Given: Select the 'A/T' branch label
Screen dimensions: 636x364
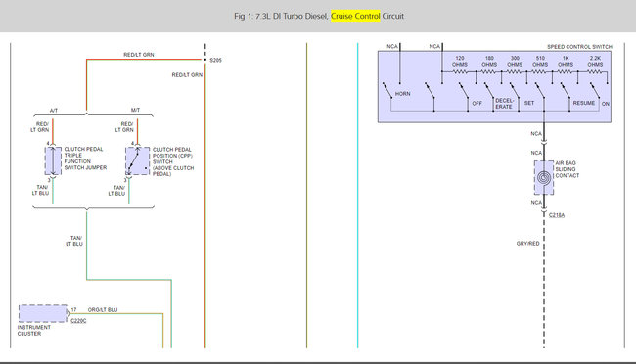Looking at the screenshot, I should 54,111.
